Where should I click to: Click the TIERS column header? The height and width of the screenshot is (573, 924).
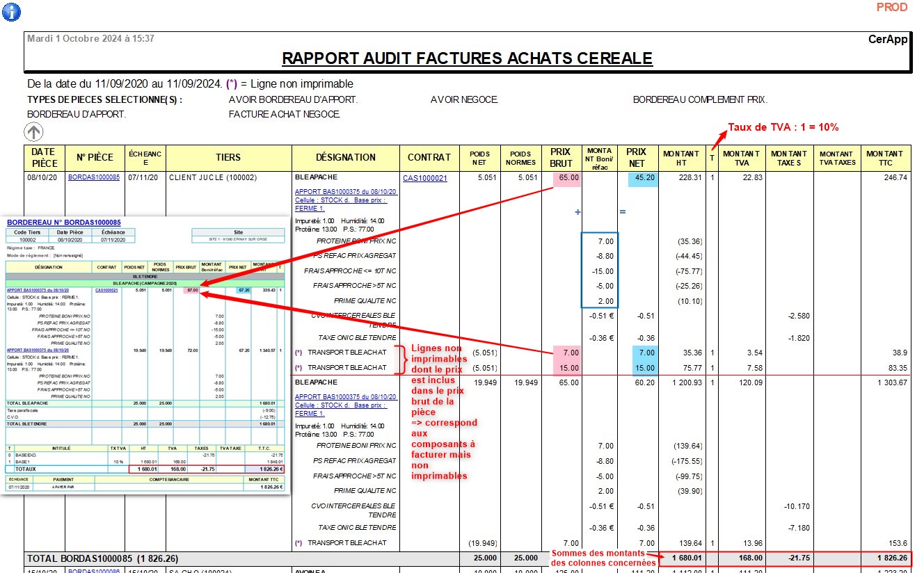point(228,158)
